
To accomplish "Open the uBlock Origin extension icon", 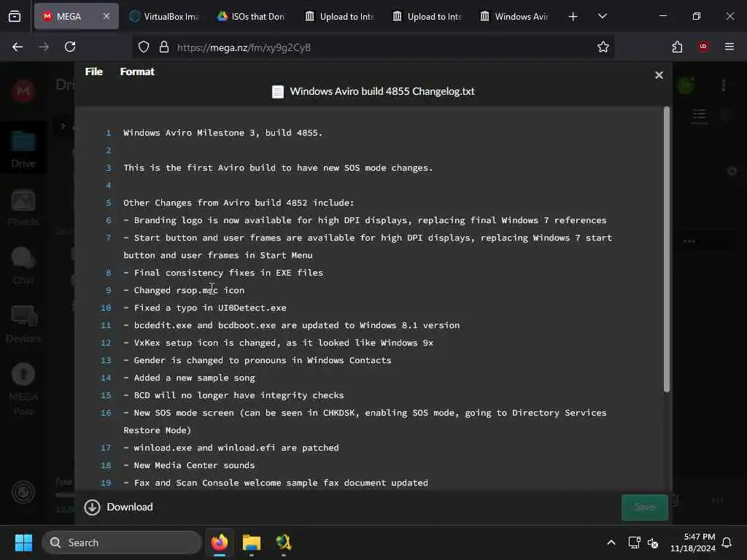I will 703,47.
